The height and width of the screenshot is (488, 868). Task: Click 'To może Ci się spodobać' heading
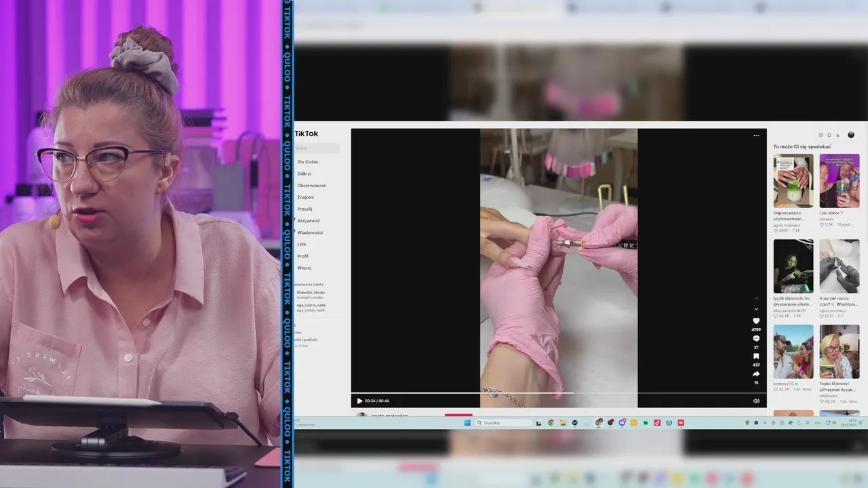pos(802,146)
